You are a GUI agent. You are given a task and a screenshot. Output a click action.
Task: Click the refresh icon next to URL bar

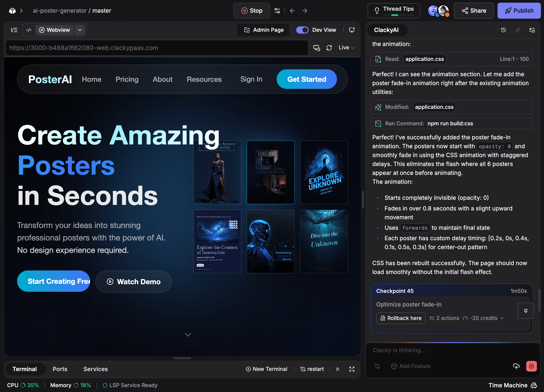329,48
